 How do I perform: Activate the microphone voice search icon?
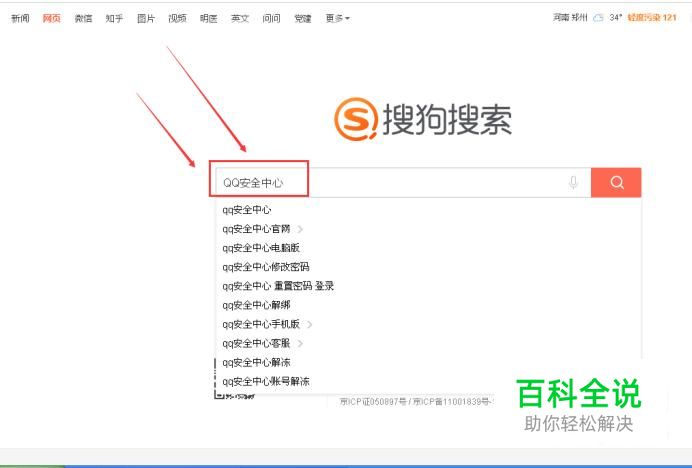tap(573, 182)
